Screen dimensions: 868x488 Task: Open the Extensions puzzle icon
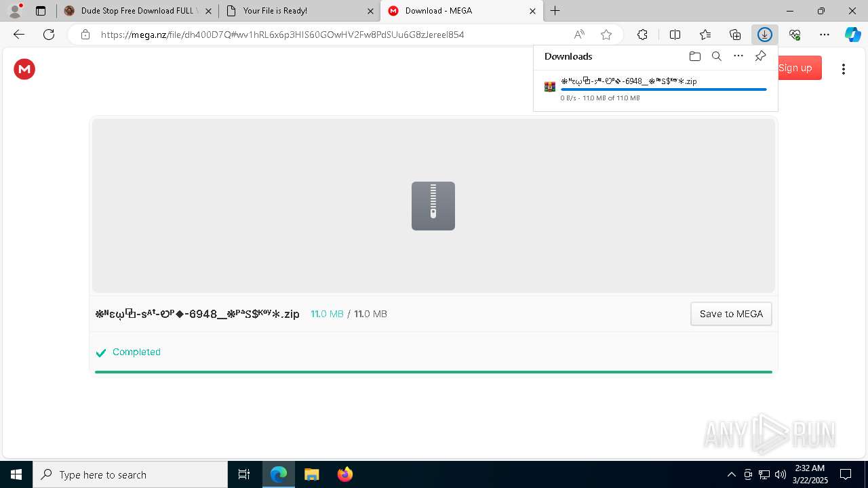coord(642,35)
